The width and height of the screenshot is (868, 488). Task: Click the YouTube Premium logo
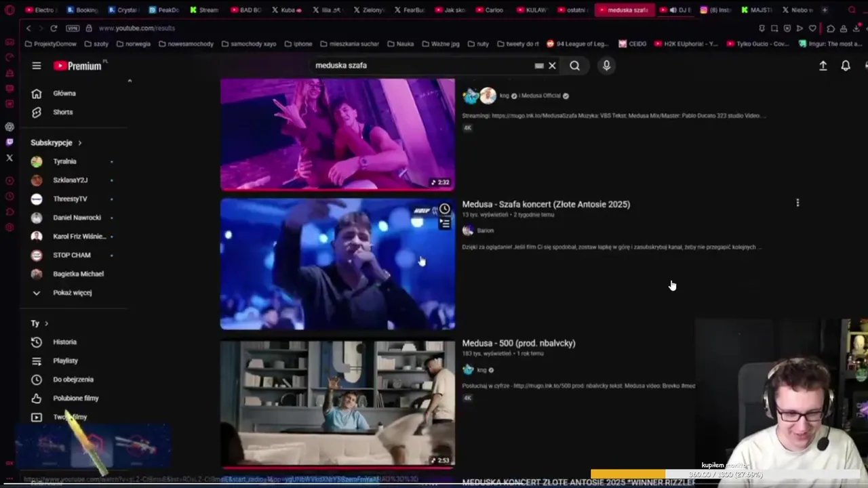point(78,66)
